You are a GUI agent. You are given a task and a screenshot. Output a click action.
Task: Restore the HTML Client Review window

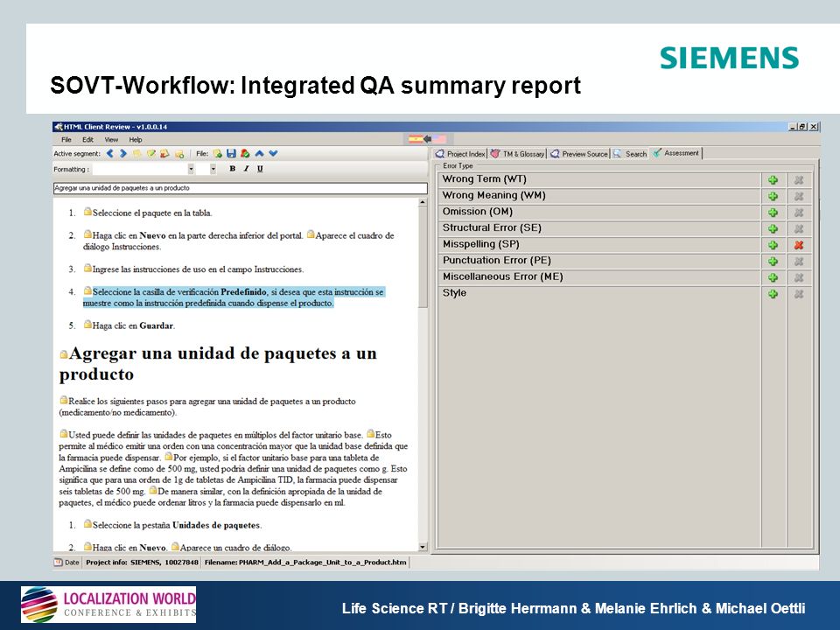click(x=802, y=127)
